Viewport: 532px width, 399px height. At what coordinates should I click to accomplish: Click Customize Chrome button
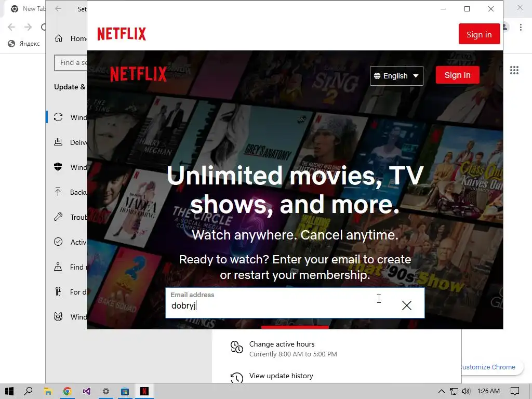click(491, 367)
